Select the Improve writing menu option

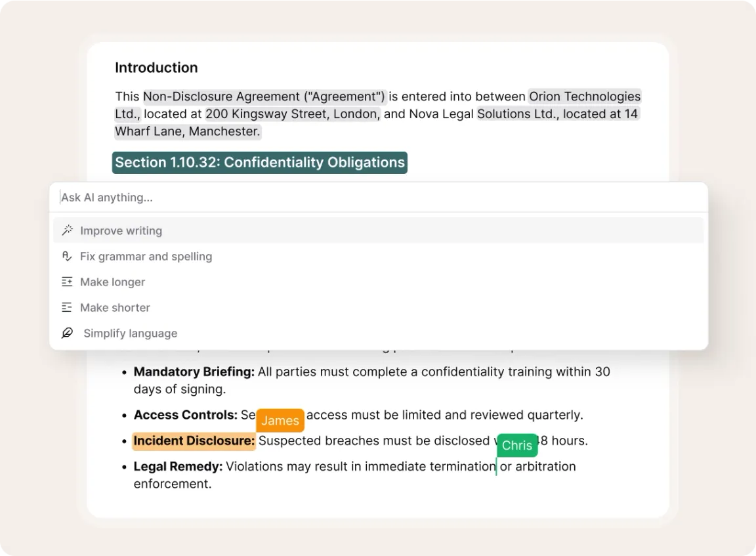coord(121,230)
